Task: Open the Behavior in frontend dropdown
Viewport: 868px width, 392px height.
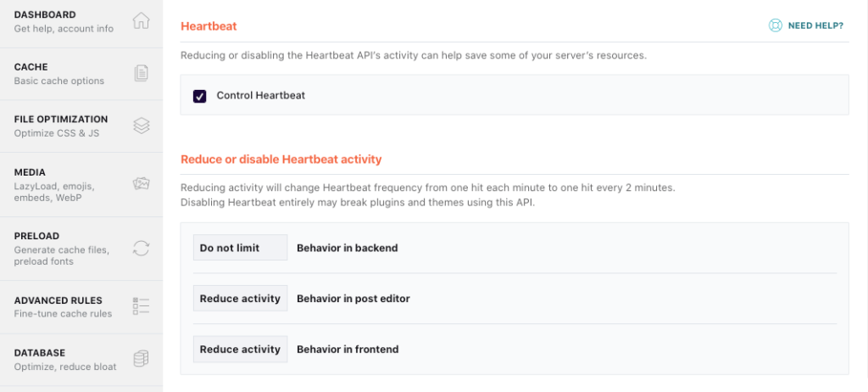Action: [240, 349]
